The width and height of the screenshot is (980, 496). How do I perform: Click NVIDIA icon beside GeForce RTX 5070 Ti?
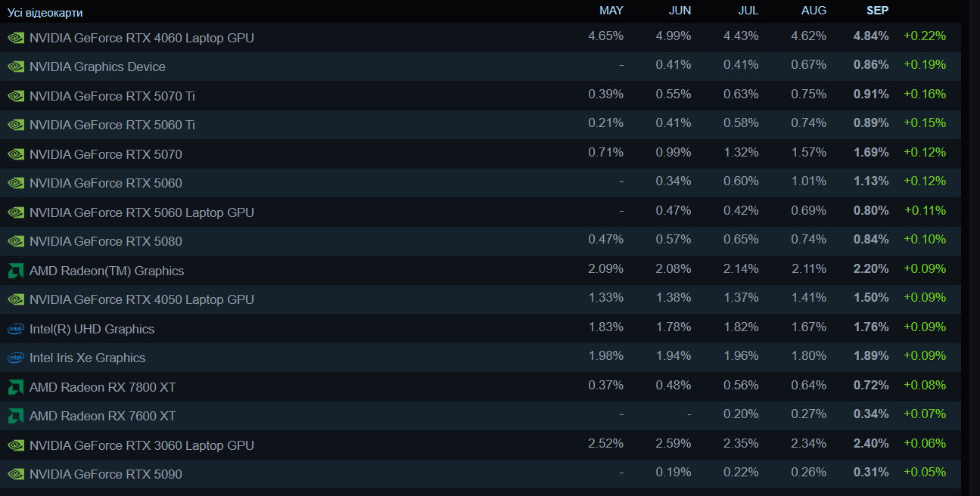(x=16, y=96)
